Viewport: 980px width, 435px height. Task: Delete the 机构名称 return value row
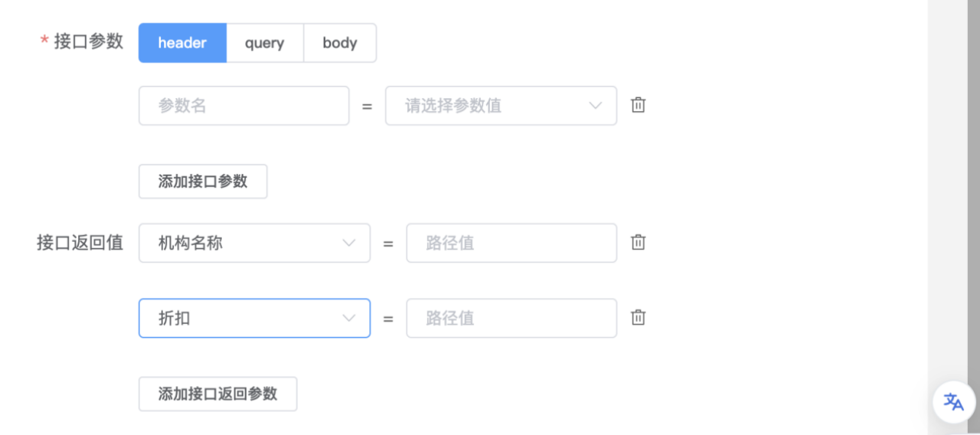638,242
